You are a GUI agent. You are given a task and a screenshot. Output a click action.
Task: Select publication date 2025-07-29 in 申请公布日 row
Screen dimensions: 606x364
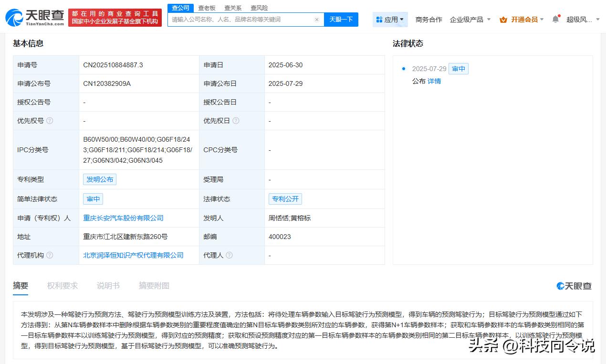click(x=285, y=83)
